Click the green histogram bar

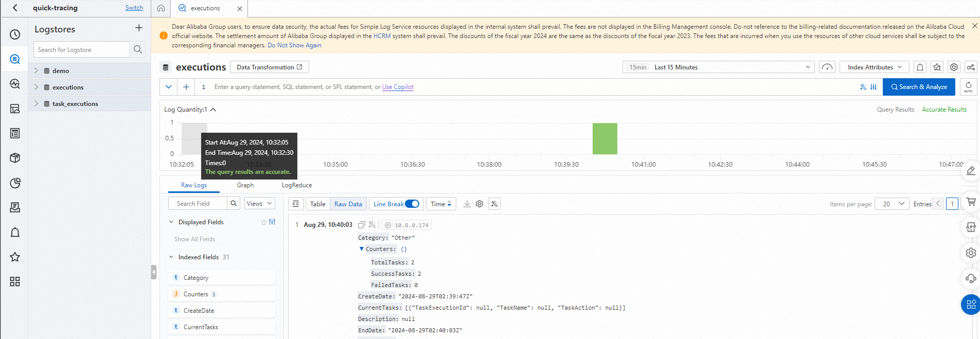[x=604, y=138]
